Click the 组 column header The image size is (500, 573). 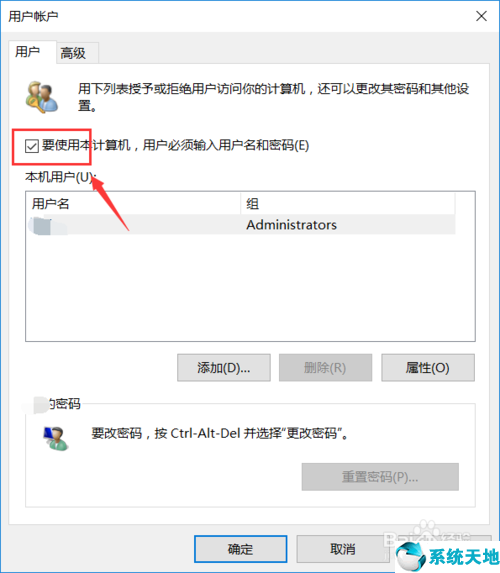(348, 204)
